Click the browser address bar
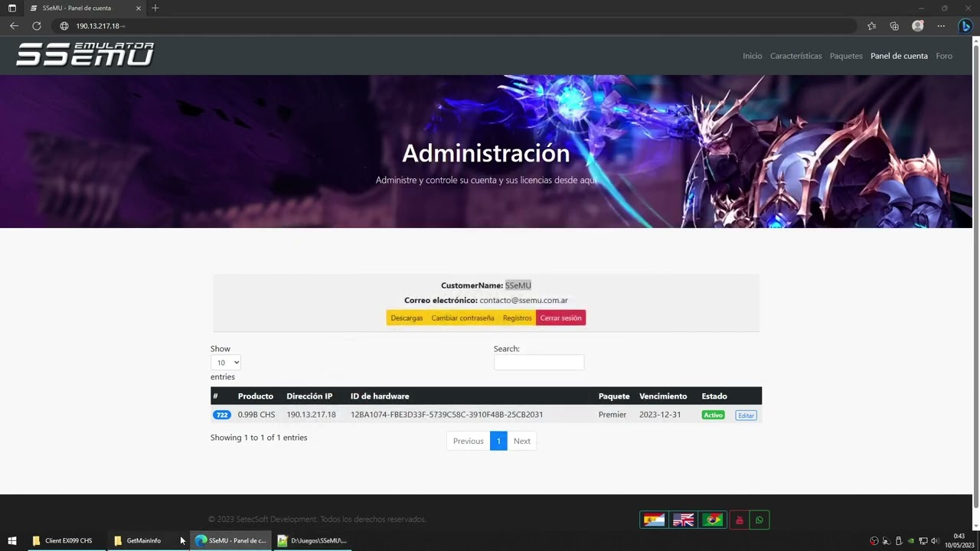980x551 pixels. pyautogui.click(x=456, y=26)
